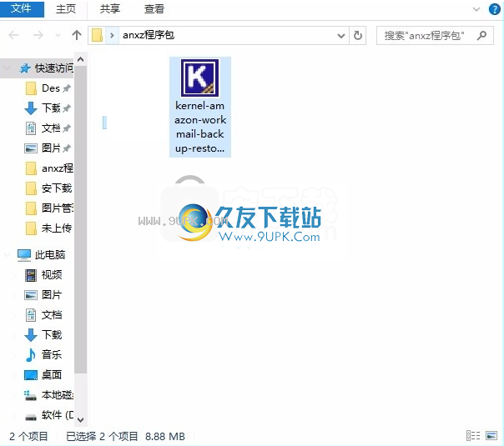The height and width of the screenshot is (446, 504).
Task: Open the anxz程 folder in sidebar
Action: point(58,168)
